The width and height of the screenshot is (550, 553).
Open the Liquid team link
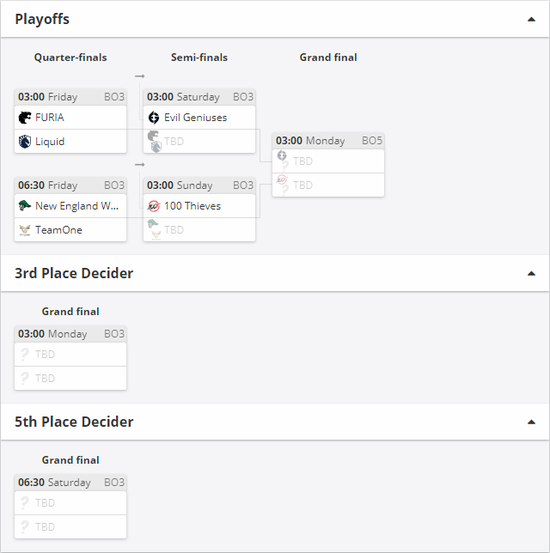pos(50,141)
